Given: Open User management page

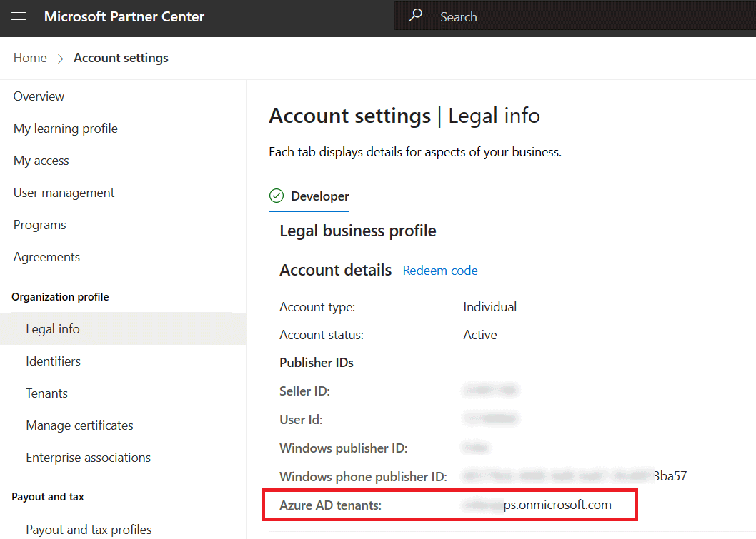Looking at the screenshot, I should point(64,193).
